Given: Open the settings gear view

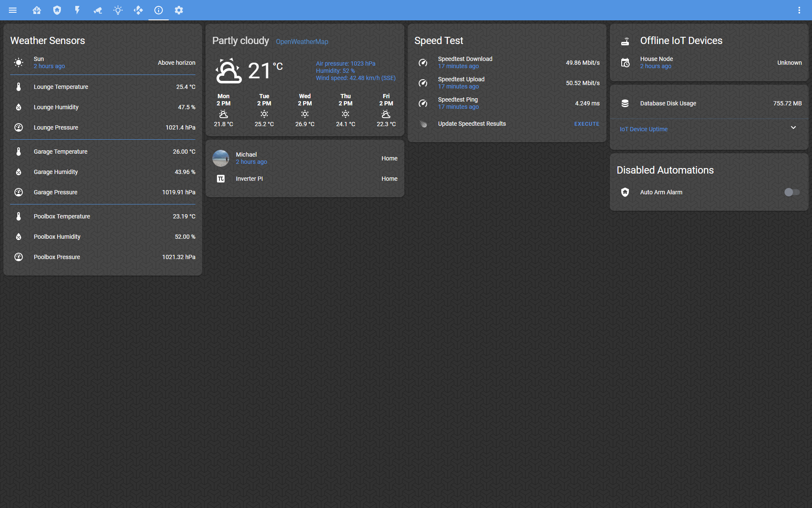Looking at the screenshot, I should 179,10.
